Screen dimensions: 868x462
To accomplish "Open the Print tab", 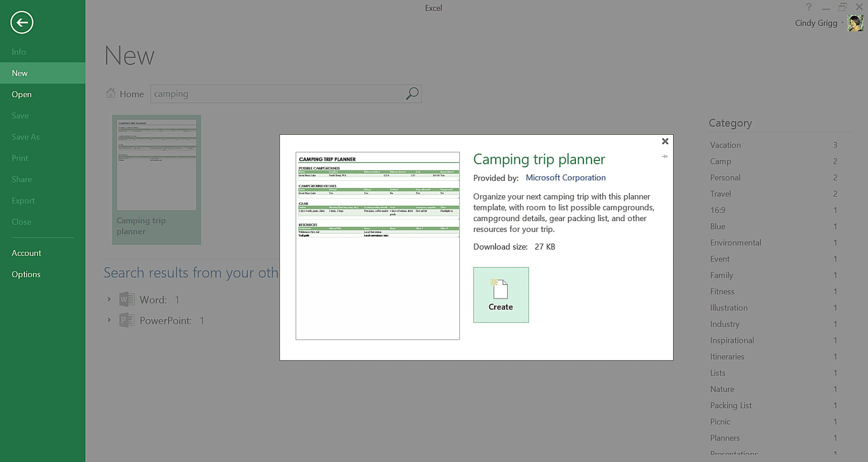I will (43, 158).
